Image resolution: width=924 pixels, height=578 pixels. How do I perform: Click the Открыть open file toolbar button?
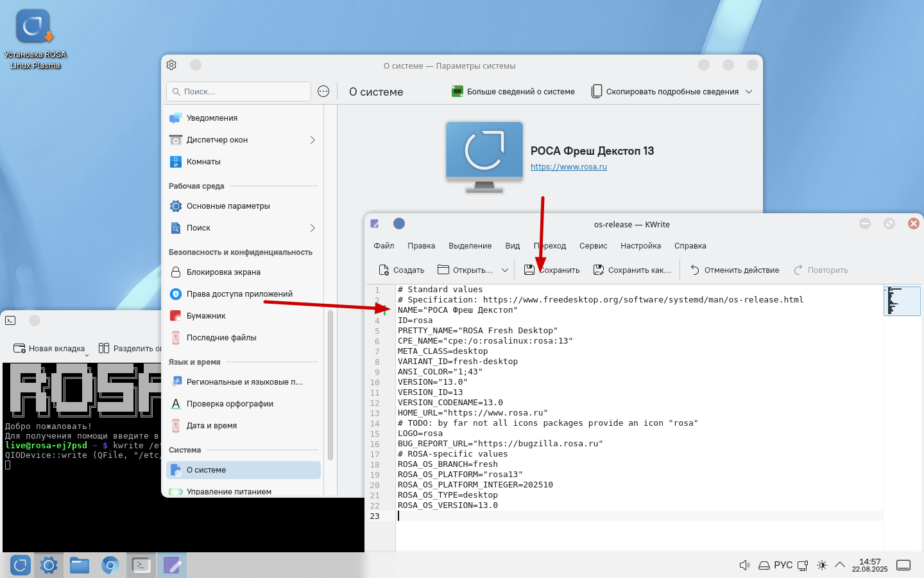click(465, 270)
